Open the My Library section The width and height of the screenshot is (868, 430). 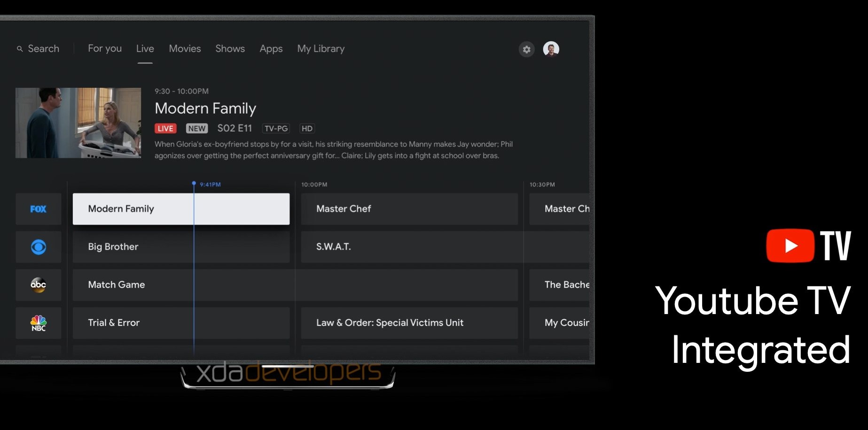(x=321, y=48)
